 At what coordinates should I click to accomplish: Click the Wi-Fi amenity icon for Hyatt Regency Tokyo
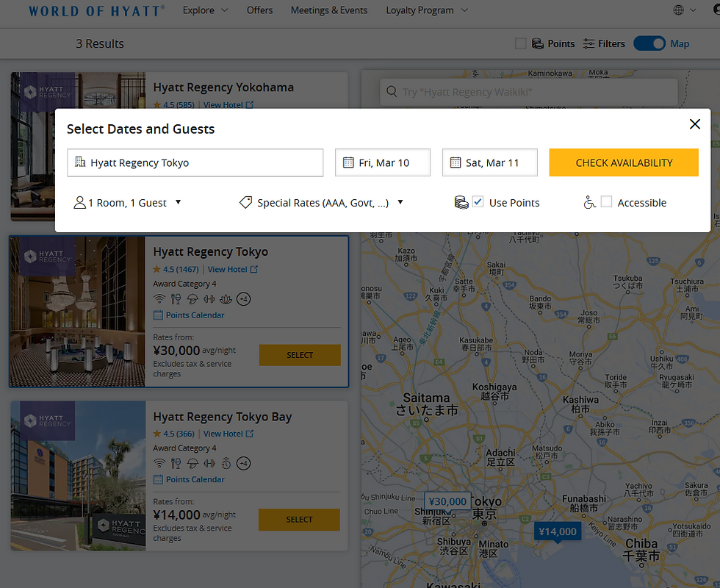point(159,299)
